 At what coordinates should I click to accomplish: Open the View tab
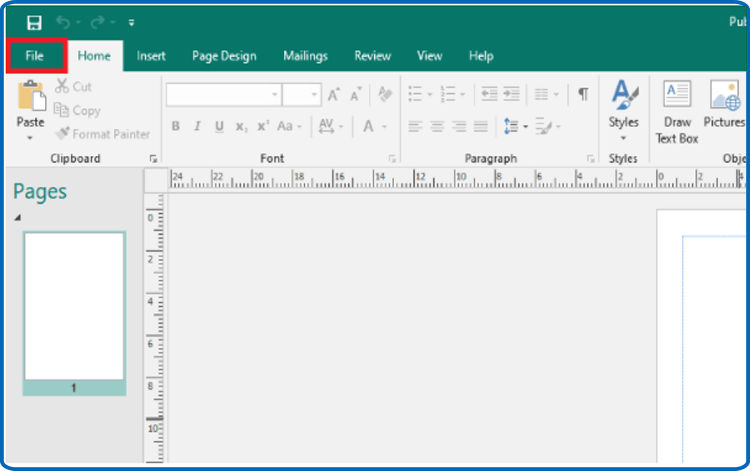[x=430, y=56]
